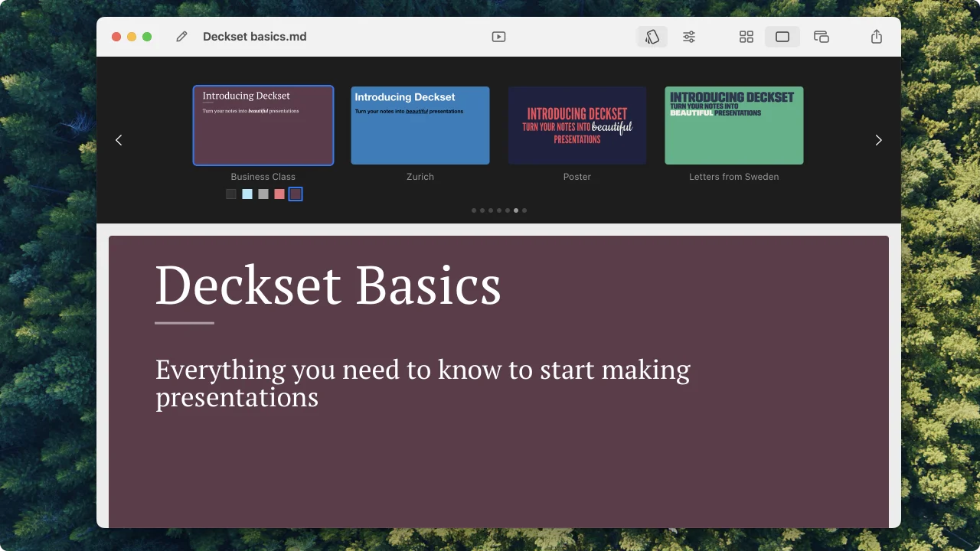Open the presenter display window icon

click(x=822, y=37)
